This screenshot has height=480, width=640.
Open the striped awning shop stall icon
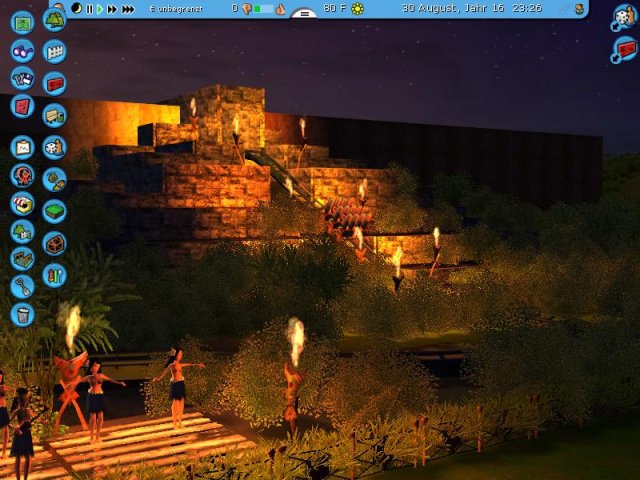[x=22, y=203]
